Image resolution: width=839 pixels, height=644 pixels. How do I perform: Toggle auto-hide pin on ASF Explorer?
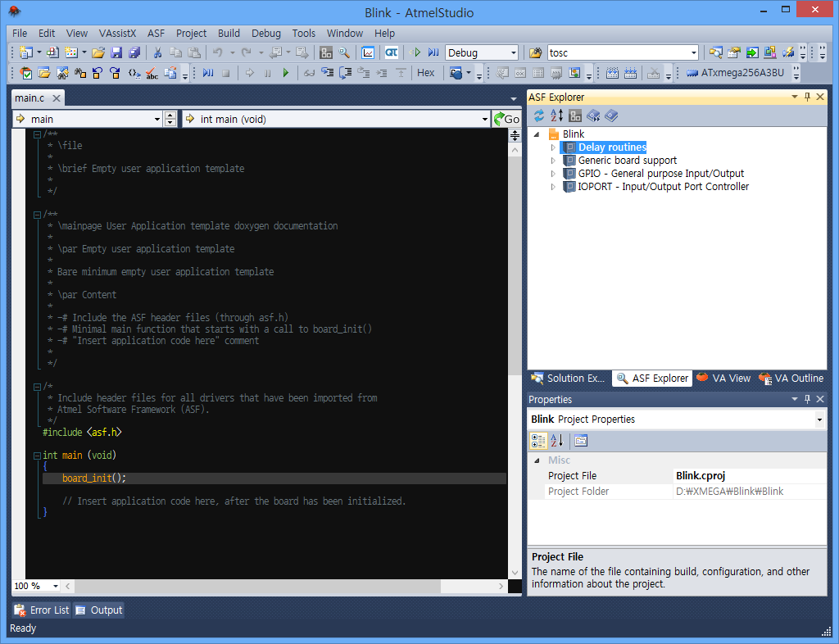pos(807,97)
